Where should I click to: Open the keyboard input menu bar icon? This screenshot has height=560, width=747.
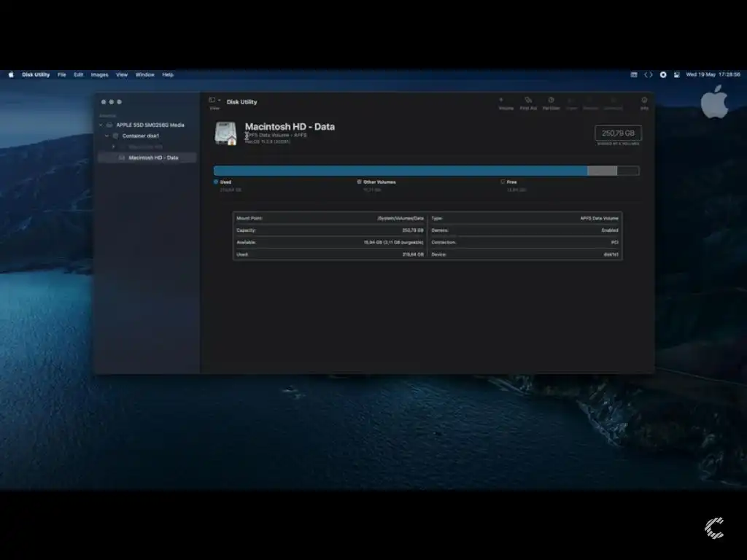(x=634, y=75)
